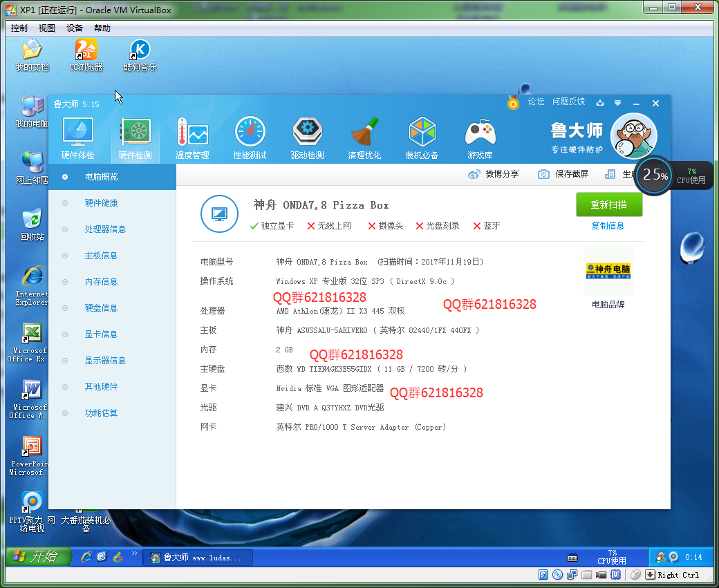Screen dimensions: 719x588
Task: Click the PPTV聚力 网络电视 desktop icon
Action: (32, 511)
